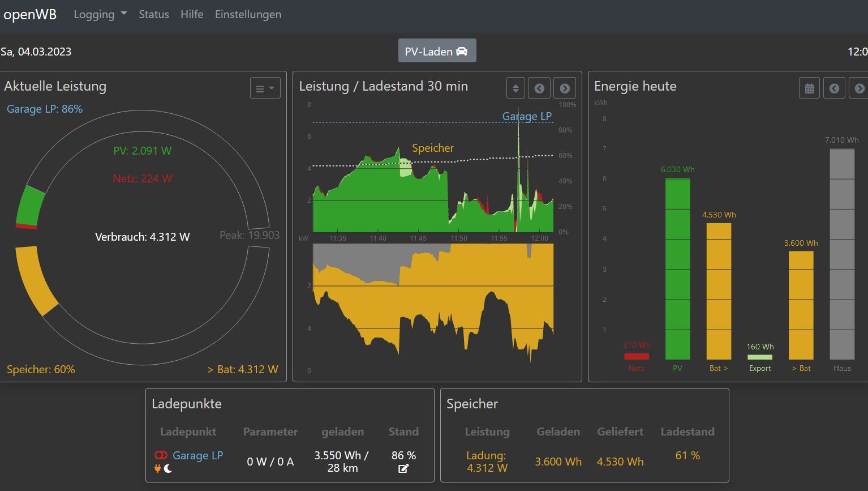
Task: Click the graph time range up/down button
Action: point(515,88)
